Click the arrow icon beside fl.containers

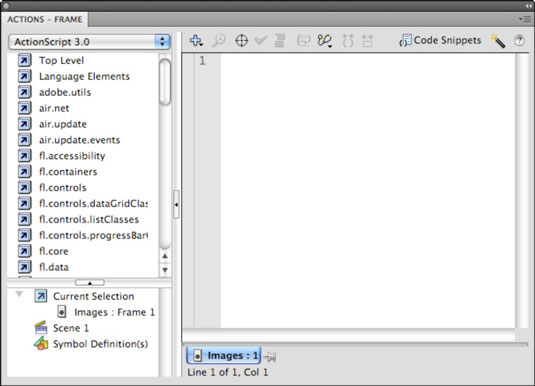pyautogui.click(x=25, y=172)
